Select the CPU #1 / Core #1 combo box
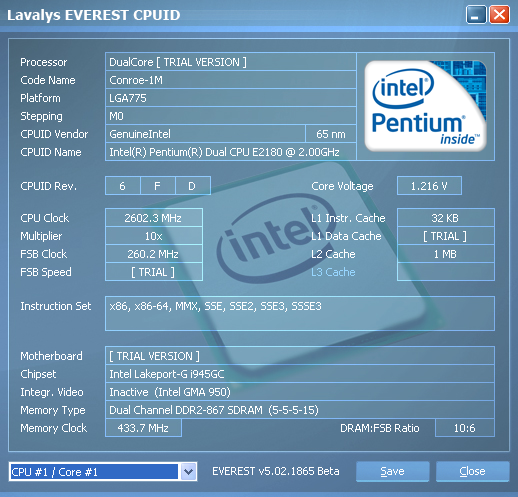This screenshot has width=518, height=497. pos(103,472)
